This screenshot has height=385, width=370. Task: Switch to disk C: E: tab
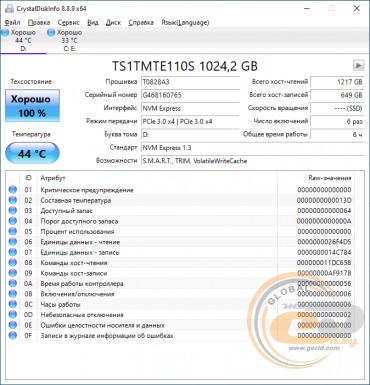click(x=69, y=41)
